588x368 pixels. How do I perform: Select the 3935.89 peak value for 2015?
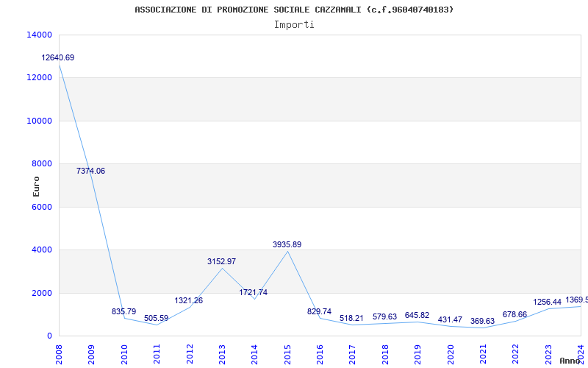coord(287,244)
